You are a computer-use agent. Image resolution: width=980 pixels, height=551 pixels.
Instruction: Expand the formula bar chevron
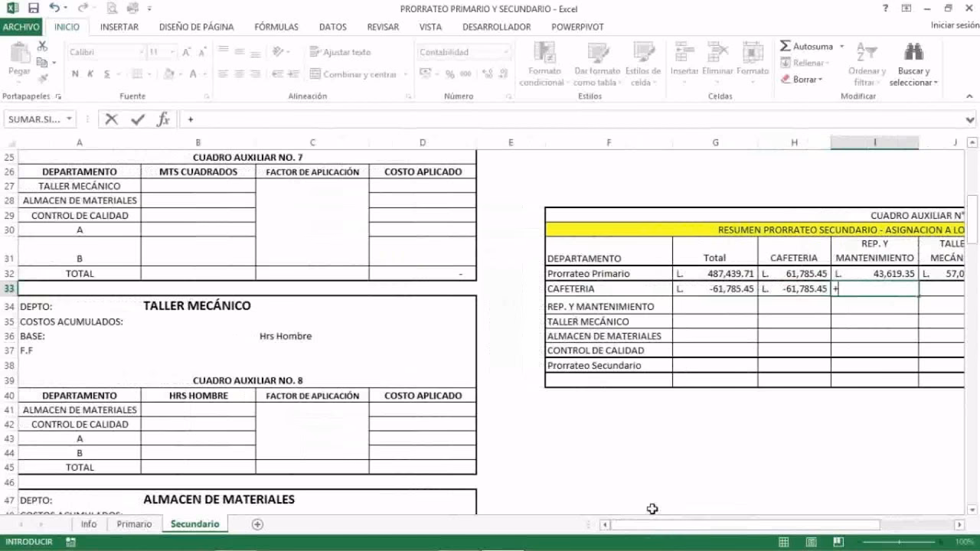[971, 120]
